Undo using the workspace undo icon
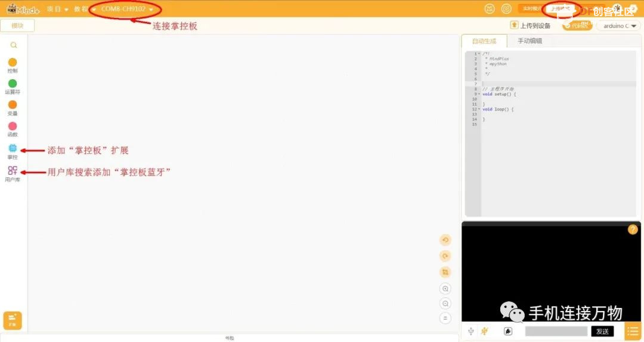 pos(445,240)
